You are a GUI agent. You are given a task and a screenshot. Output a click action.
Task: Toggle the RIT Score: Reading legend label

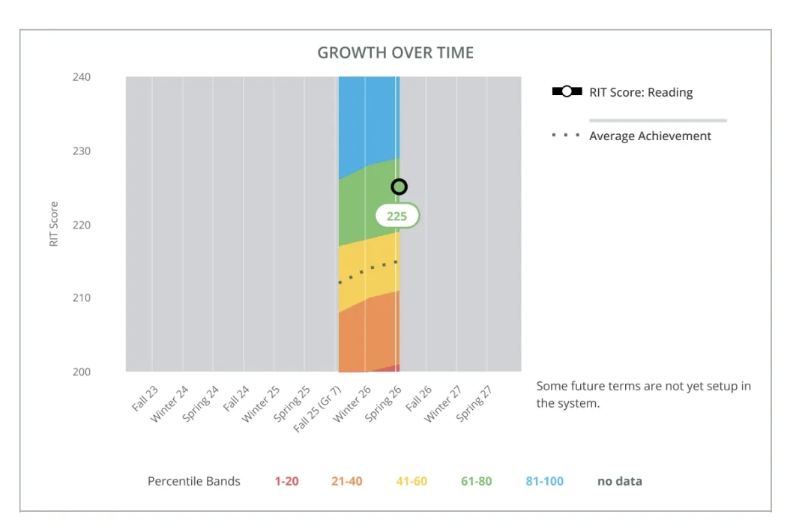click(641, 93)
